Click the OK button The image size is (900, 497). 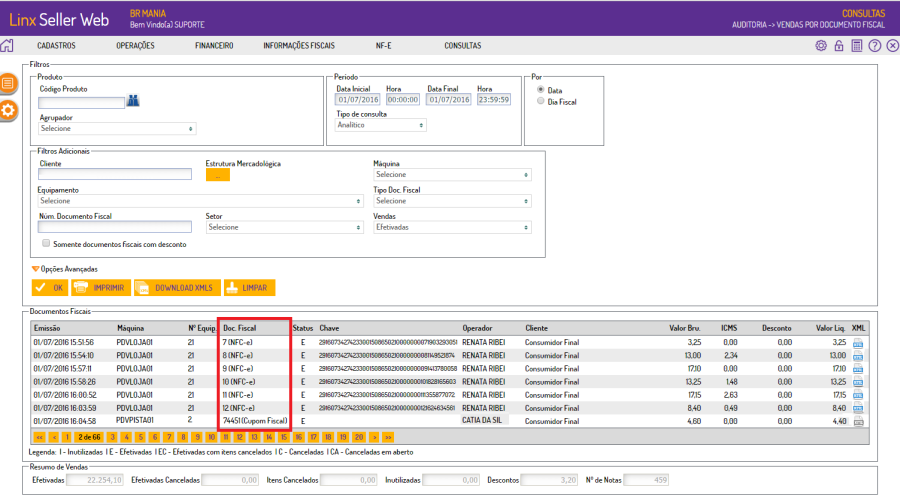click(49, 288)
